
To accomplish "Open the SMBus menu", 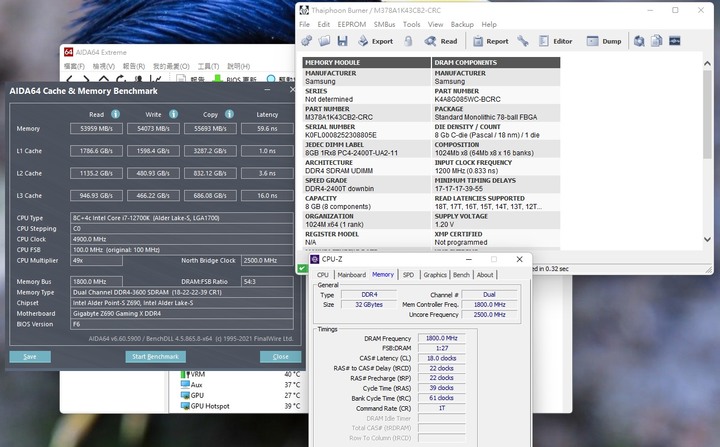I will pyautogui.click(x=384, y=24).
